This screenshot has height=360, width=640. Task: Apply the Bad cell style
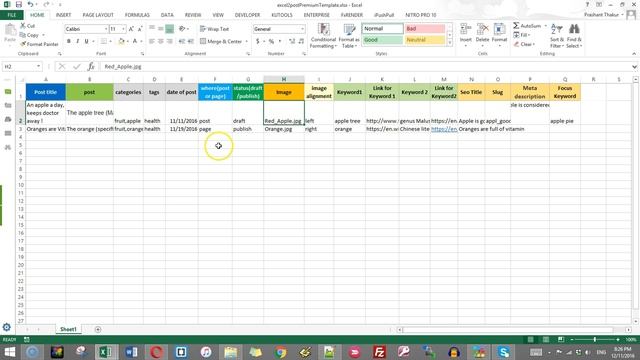(425, 29)
